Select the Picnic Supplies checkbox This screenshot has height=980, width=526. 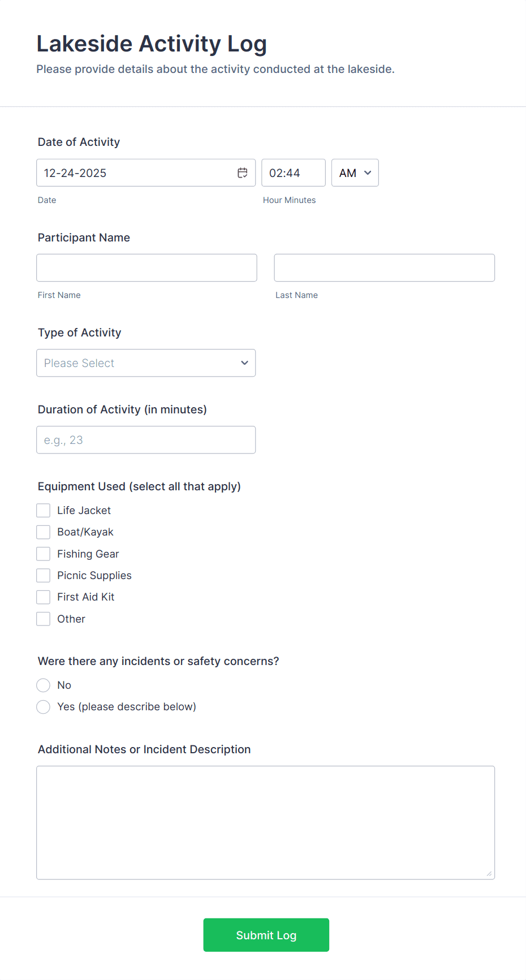tap(43, 575)
